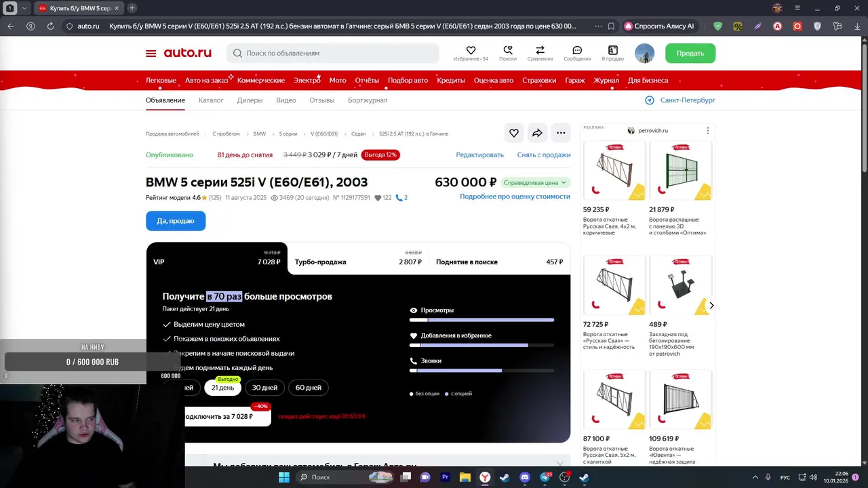Focus the Поиск по объявлениям field

click(333, 53)
